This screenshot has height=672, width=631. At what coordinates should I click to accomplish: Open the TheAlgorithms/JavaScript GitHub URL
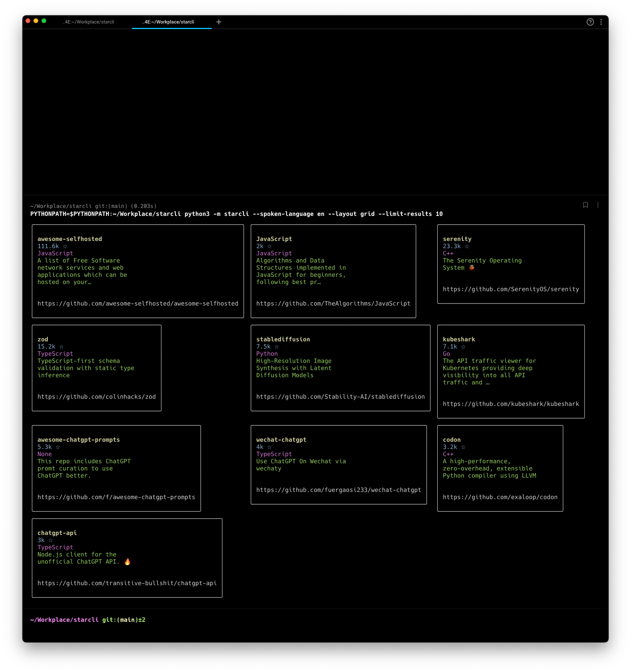333,304
